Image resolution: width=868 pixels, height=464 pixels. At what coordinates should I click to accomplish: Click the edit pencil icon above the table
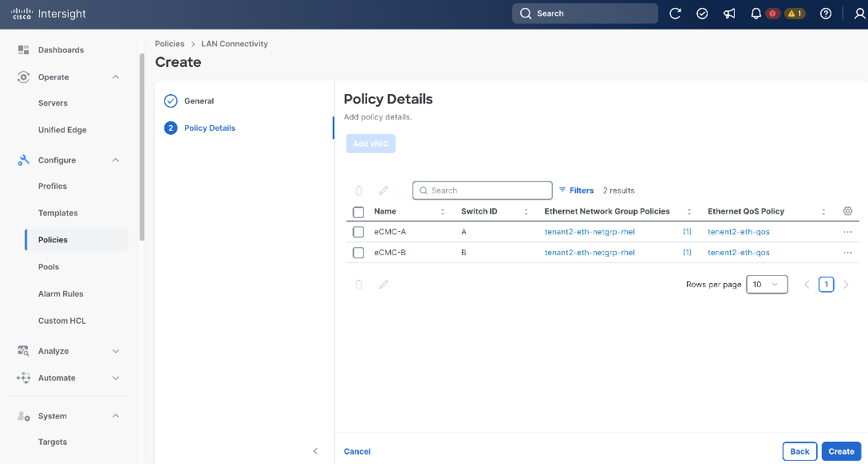point(384,191)
